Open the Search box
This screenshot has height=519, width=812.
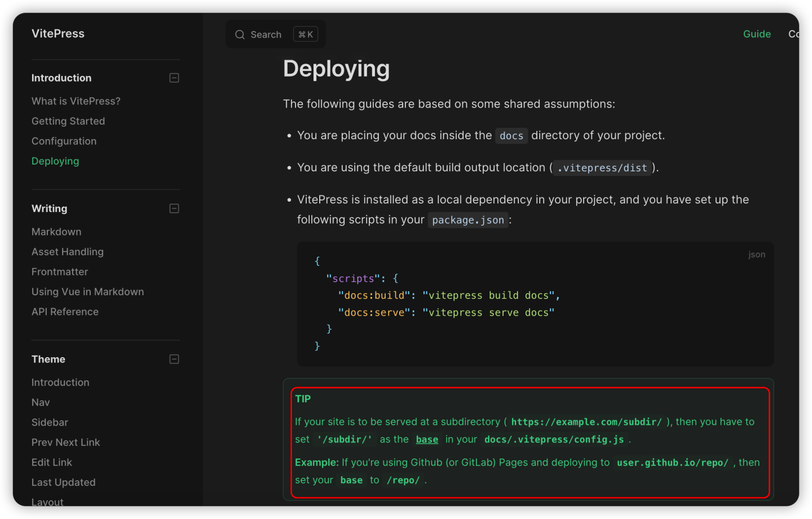276,34
